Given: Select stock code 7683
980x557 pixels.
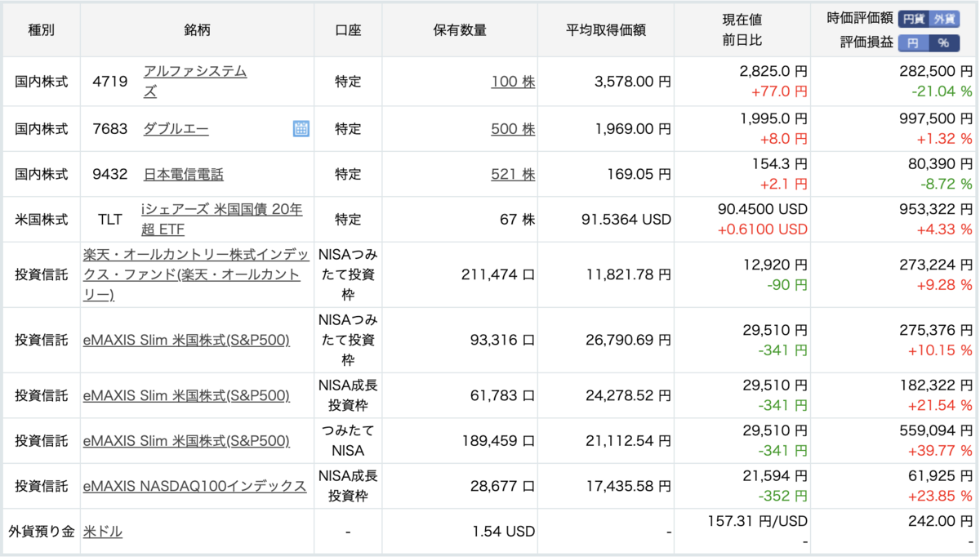Looking at the screenshot, I should 112,128.
